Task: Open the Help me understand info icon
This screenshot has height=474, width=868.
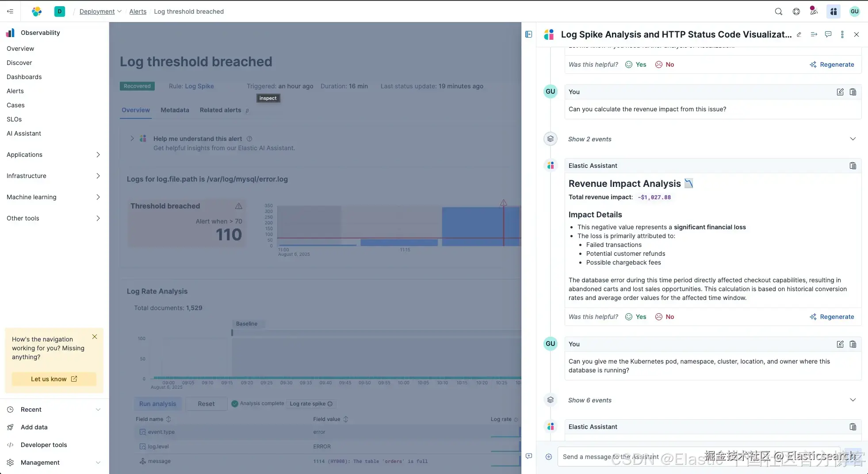Action: coord(249,139)
